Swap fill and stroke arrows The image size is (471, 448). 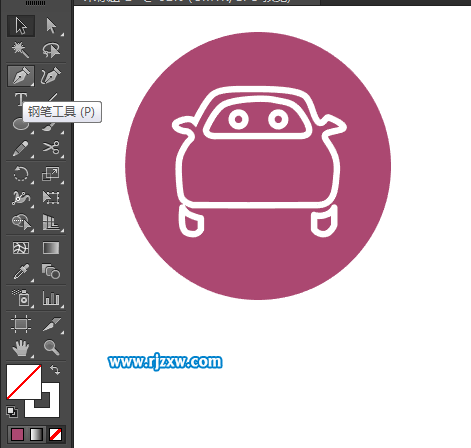click(x=55, y=370)
